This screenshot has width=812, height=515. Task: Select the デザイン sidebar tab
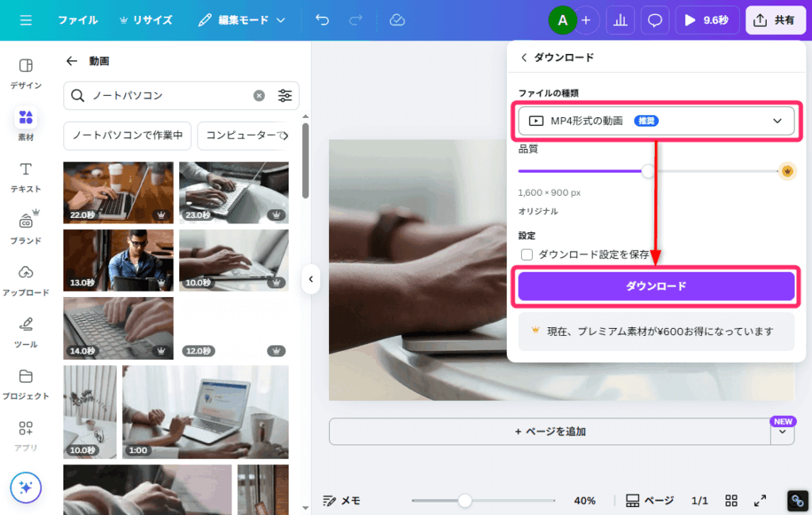(25, 74)
